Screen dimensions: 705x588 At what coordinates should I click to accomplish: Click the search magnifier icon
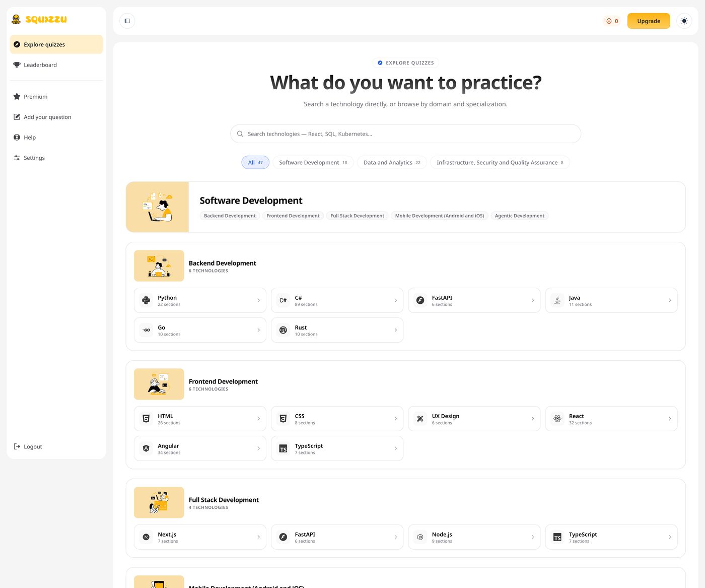coord(240,134)
